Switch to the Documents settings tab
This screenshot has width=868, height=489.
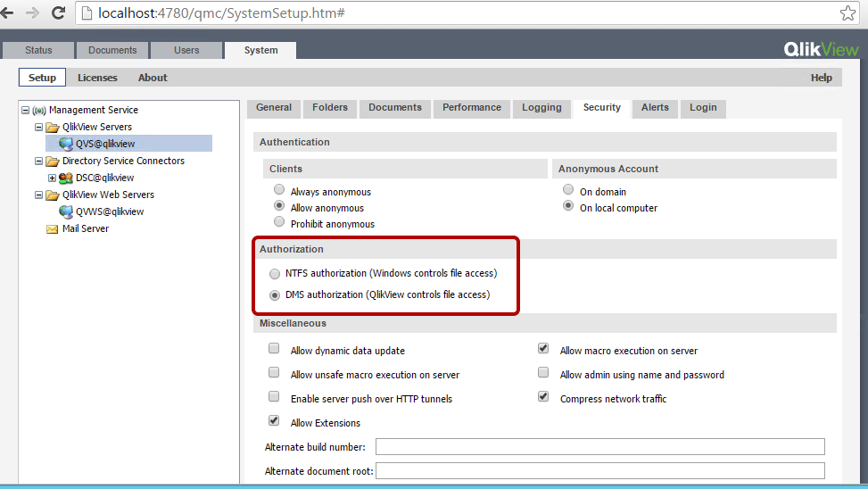(x=395, y=108)
